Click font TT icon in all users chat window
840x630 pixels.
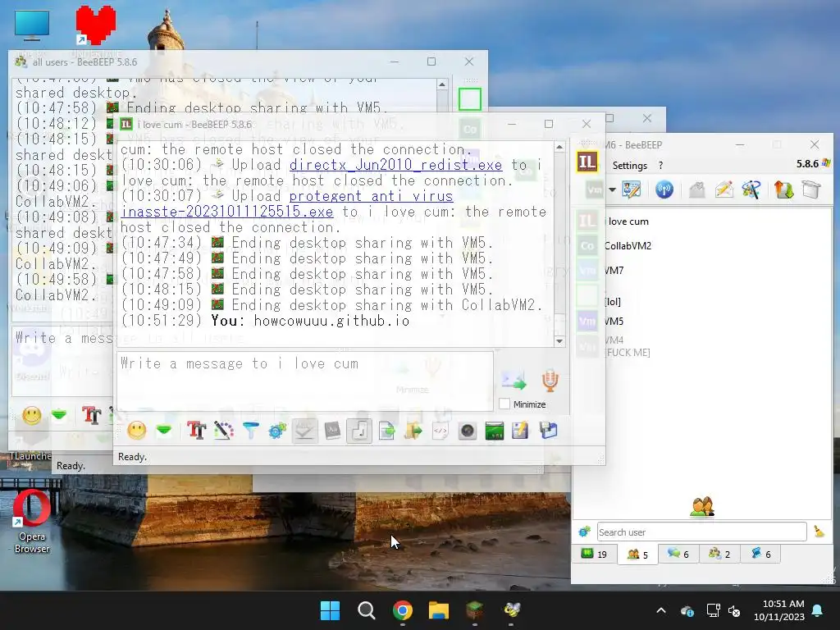coord(92,415)
